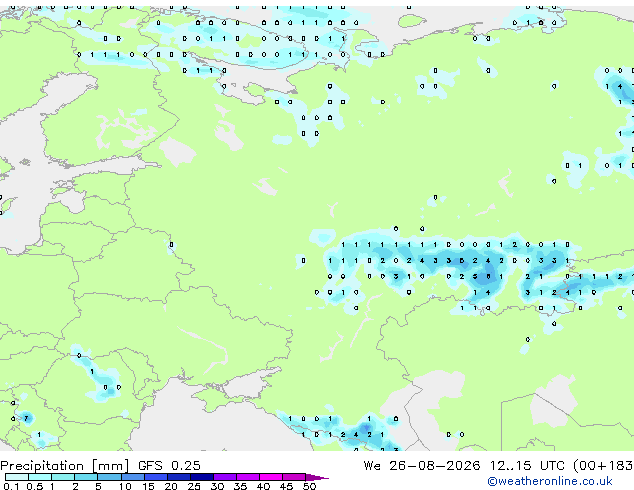
Task: Choose the 15–20 mm legend swatch
Action: [x=156, y=477]
